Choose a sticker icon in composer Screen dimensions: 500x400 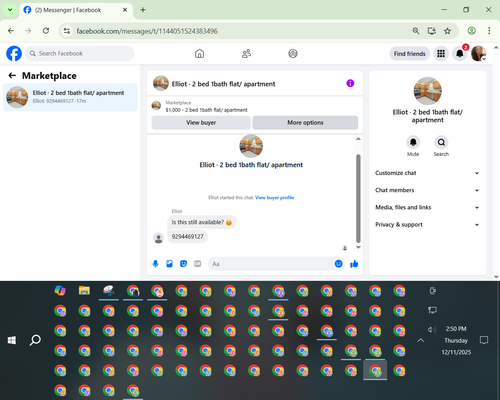coord(183,264)
